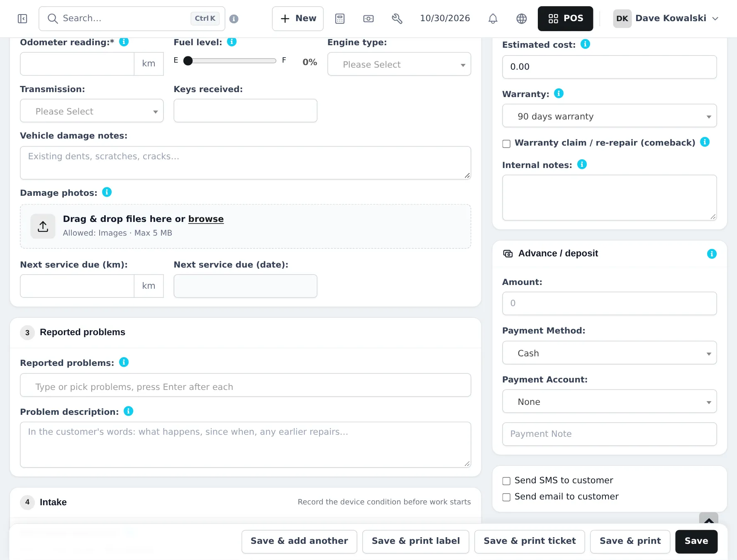The image size is (737, 560).
Task: Open the repair wrench icon
Action: [397, 19]
